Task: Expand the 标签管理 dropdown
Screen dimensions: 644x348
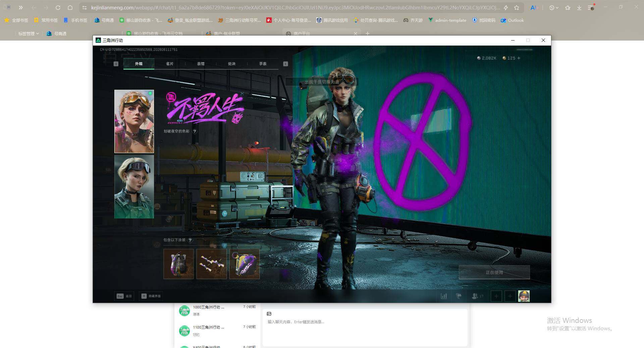Action: [x=29, y=33]
